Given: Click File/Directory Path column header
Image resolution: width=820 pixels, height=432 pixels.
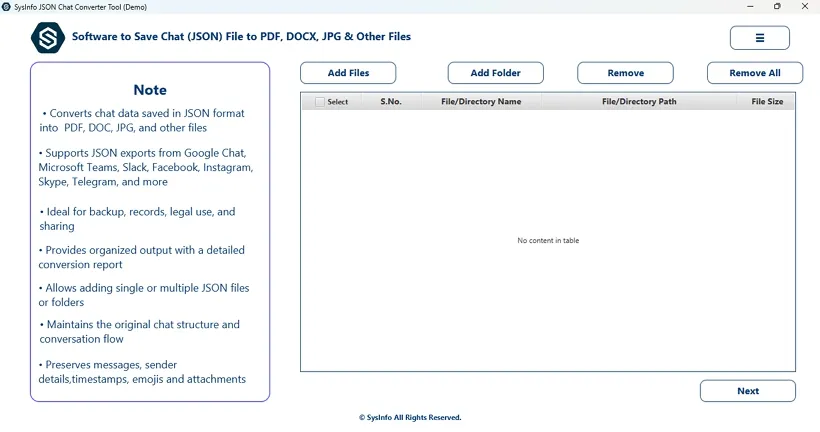Looking at the screenshot, I should pos(639,101).
